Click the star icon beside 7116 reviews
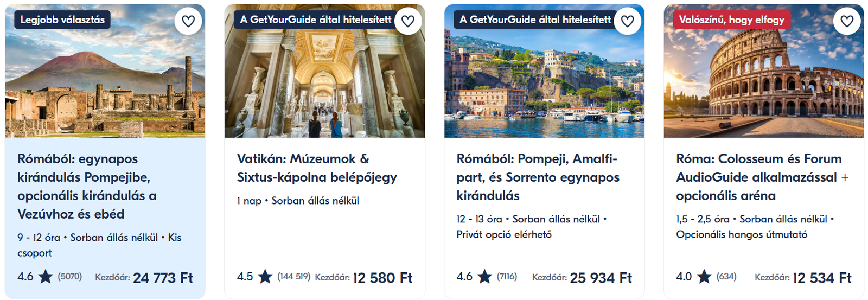Image resolution: width=868 pixels, height=300 pixels. pos(484,277)
